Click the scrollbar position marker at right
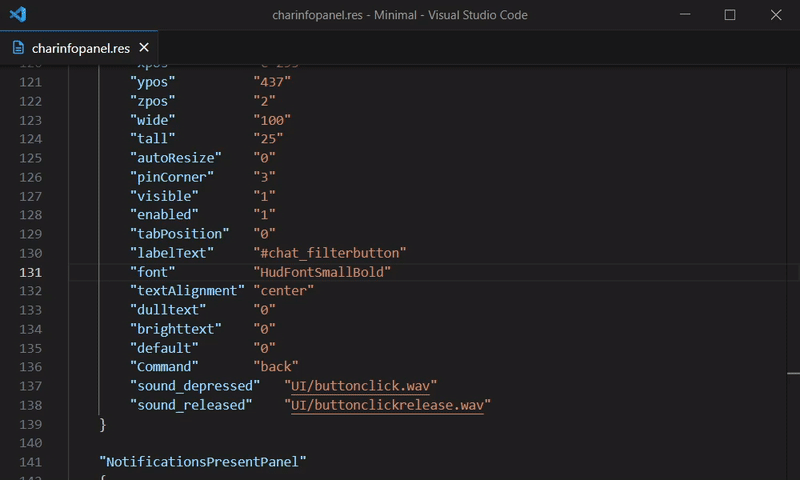The image size is (800, 480). click(793, 373)
